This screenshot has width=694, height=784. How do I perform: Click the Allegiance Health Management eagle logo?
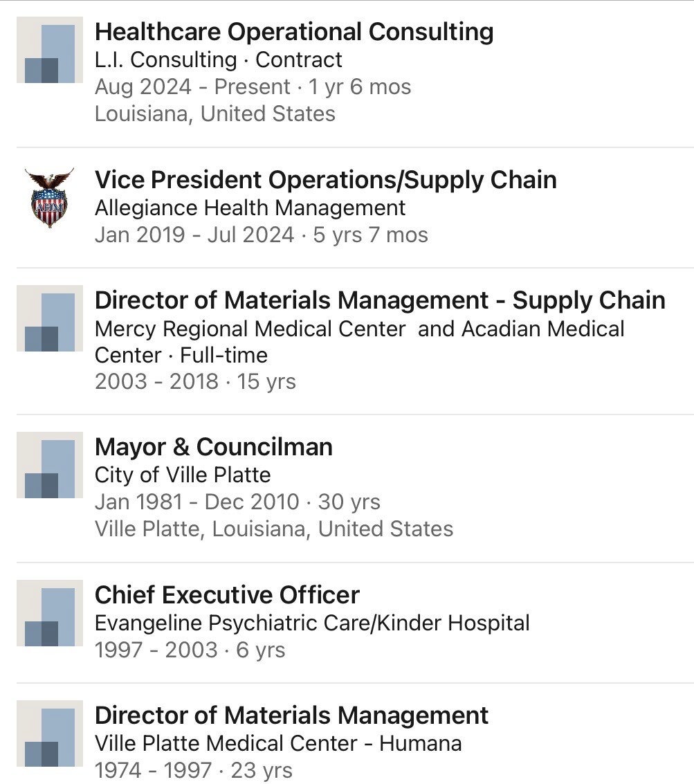49,198
